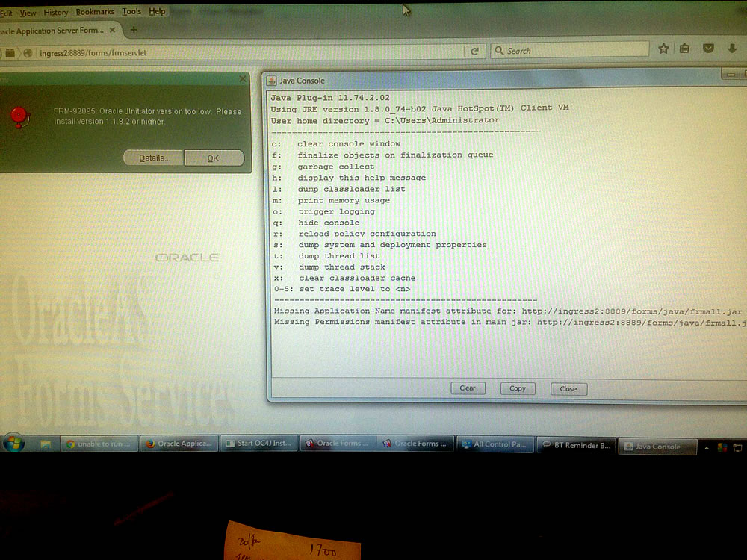Open the bookmarks list icon
The image size is (747, 560).
click(x=684, y=49)
